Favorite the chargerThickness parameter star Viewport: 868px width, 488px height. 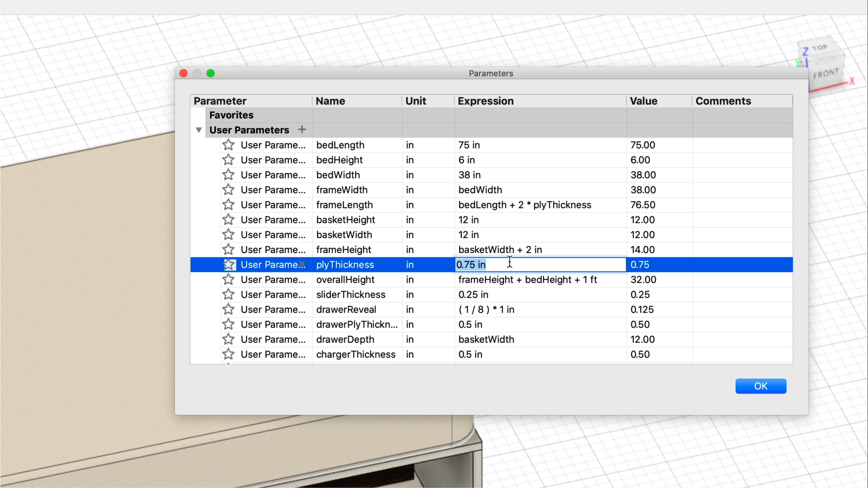click(229, 354)
